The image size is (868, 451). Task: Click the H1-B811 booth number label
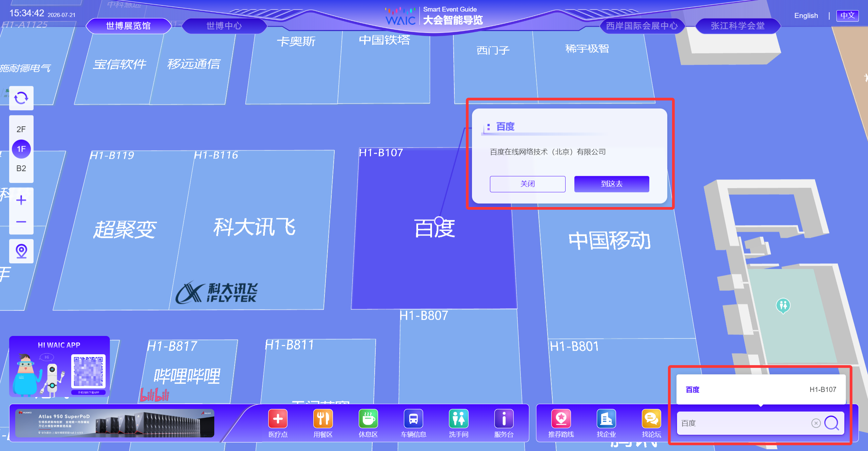(289, 345)
